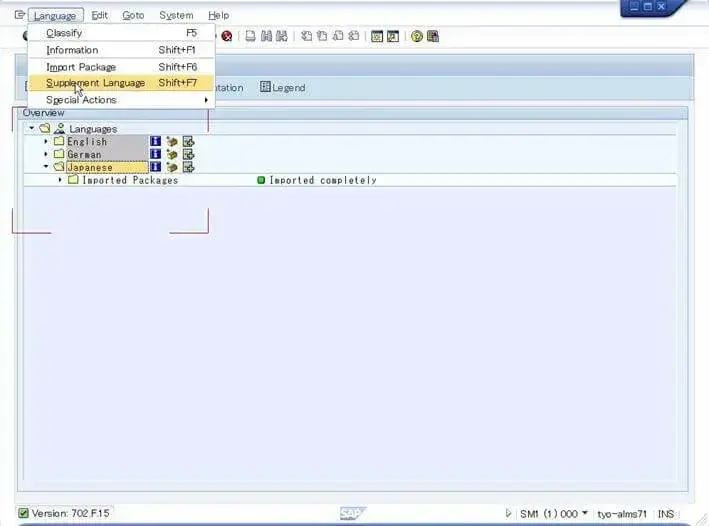Open the Help menu
709x526 pixels.
click(x=218, y=15)
